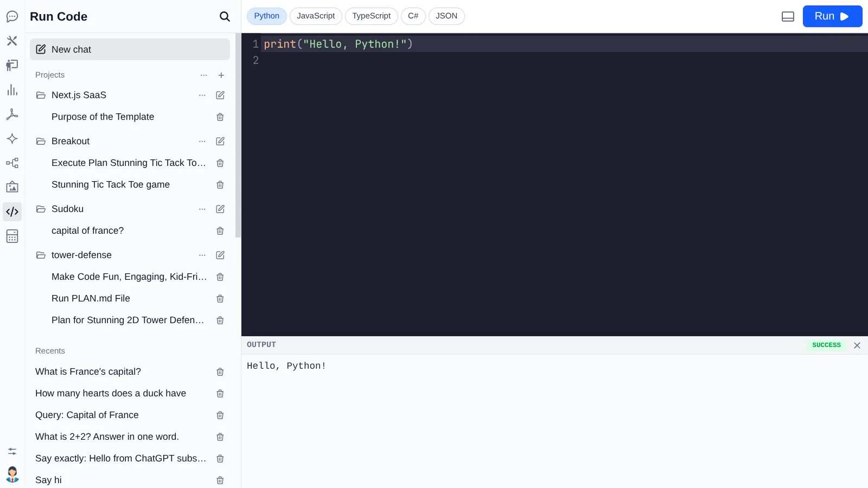The width and height of the screenshot is (868, 488).
Task: Delete 'Query: Capital of France' chat
Action: point(220,415)
